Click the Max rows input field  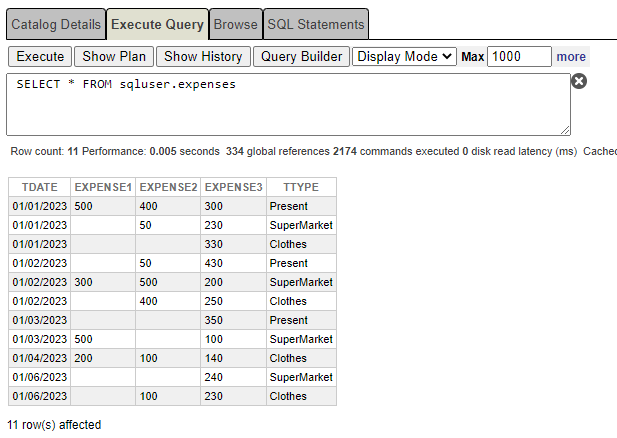pyautogui.click(x=519, y=57)
